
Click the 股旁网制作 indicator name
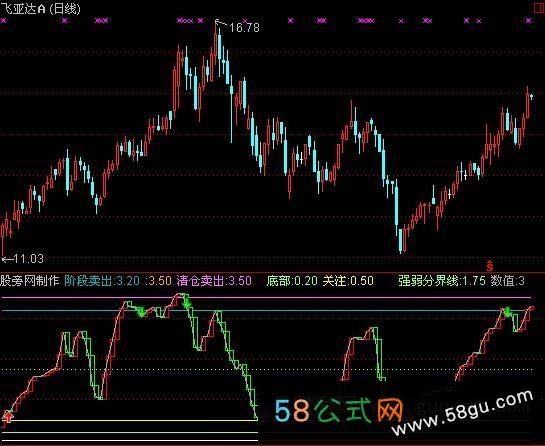[x=30, y=281]
